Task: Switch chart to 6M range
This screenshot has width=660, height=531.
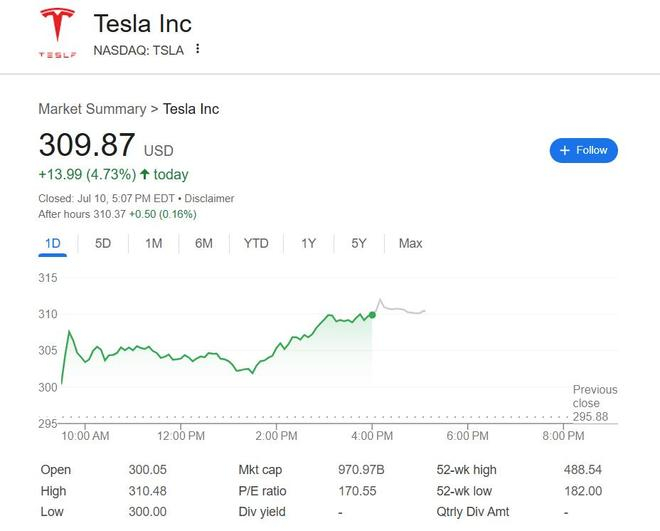Action: 203,243
